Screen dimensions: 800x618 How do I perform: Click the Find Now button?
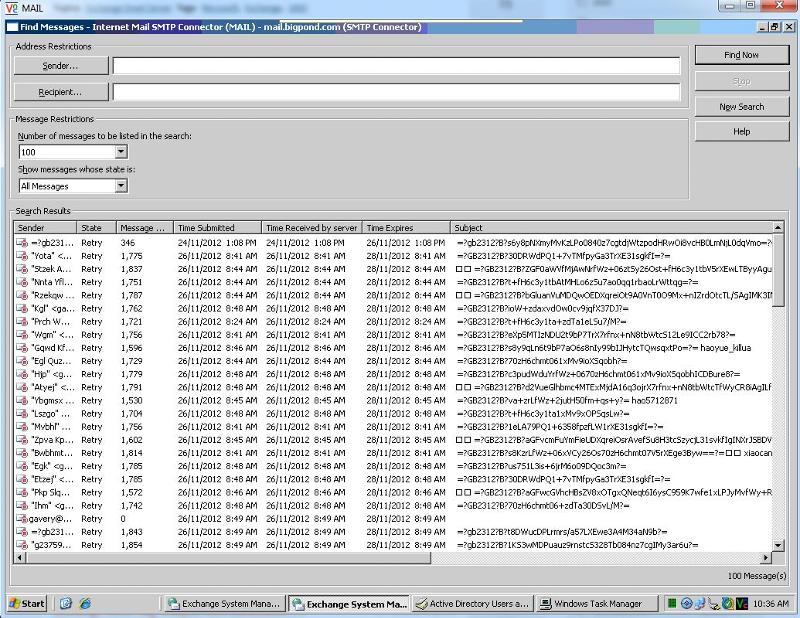point(741,55)
